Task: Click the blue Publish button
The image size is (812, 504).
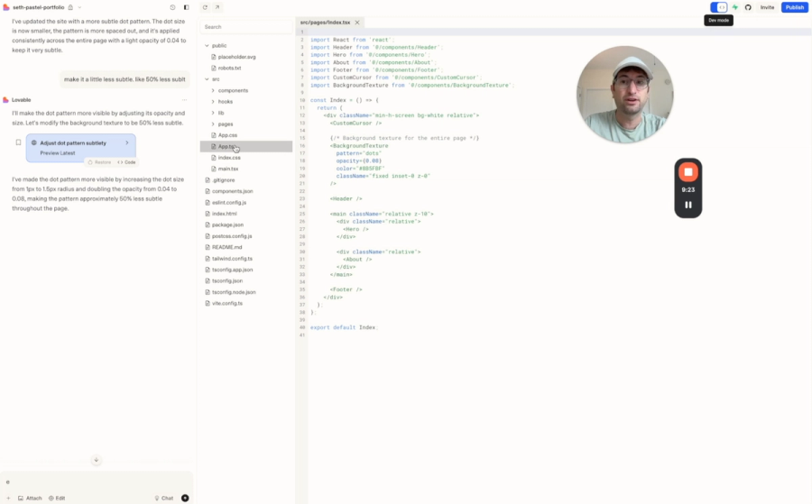Action: (x=794, y=7)
